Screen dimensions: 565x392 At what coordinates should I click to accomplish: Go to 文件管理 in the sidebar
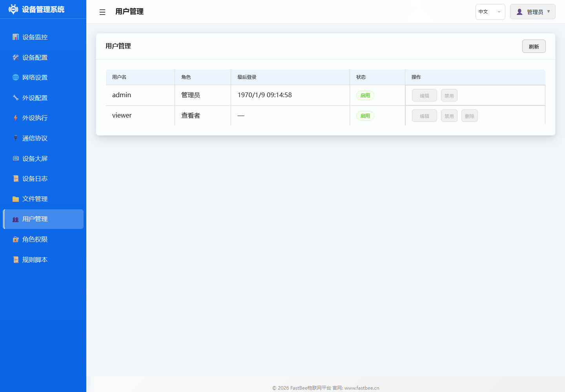(43, 199)
